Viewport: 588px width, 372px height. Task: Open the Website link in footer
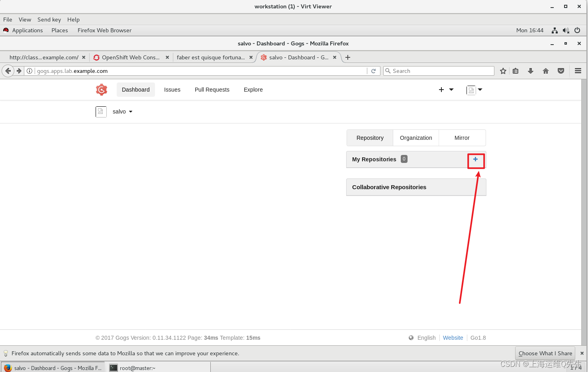(x=453, y=338)
